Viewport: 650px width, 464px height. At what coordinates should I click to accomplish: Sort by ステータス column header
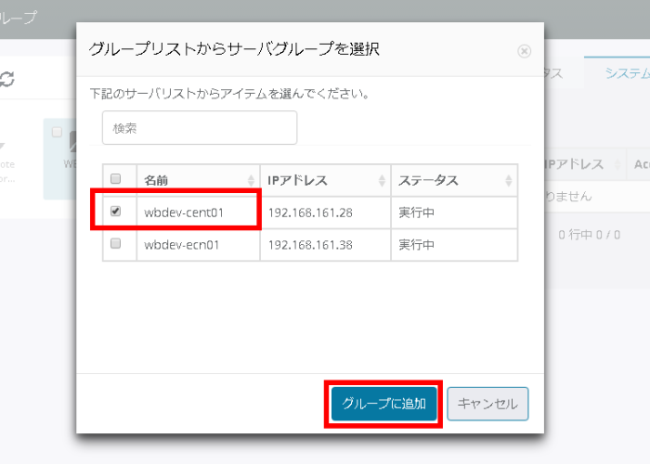point(429,180)
